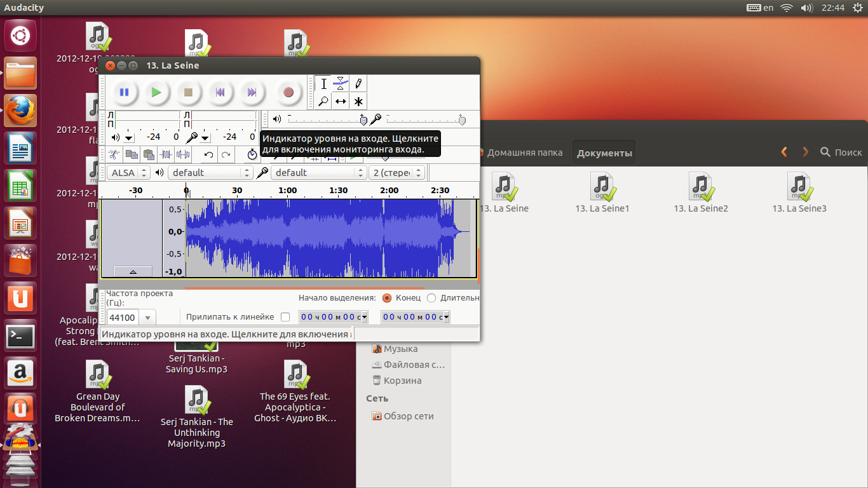The width and height of the screenshot is (868, 488).
Task: Select the Selection (I-beam) tool
Action: [324, 84]
